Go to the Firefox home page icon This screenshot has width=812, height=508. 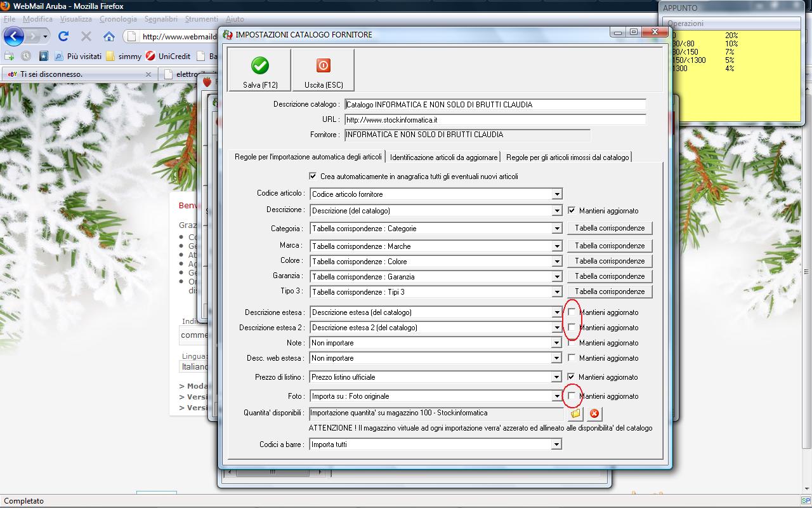click(x=109, y=36)
